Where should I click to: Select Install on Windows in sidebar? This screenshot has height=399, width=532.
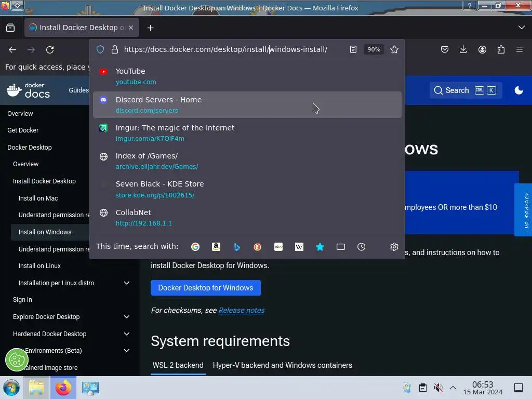pos(45,232)
